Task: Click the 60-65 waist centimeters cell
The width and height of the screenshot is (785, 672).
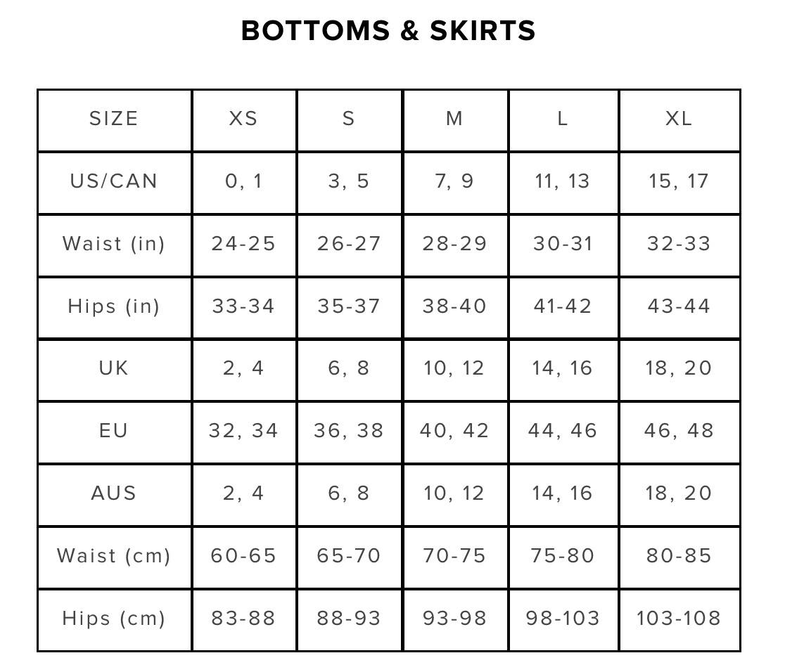Action: click(244, 557)
